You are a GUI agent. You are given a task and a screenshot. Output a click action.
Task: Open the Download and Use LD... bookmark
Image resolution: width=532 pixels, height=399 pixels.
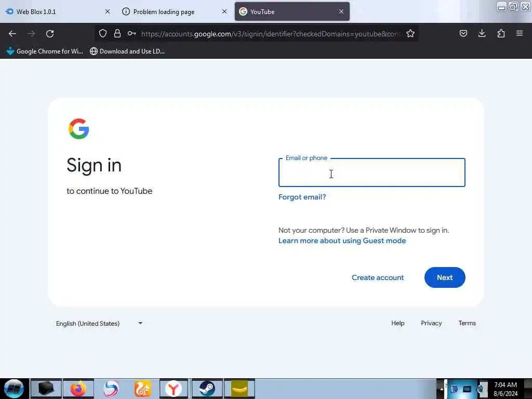(127, 51)
